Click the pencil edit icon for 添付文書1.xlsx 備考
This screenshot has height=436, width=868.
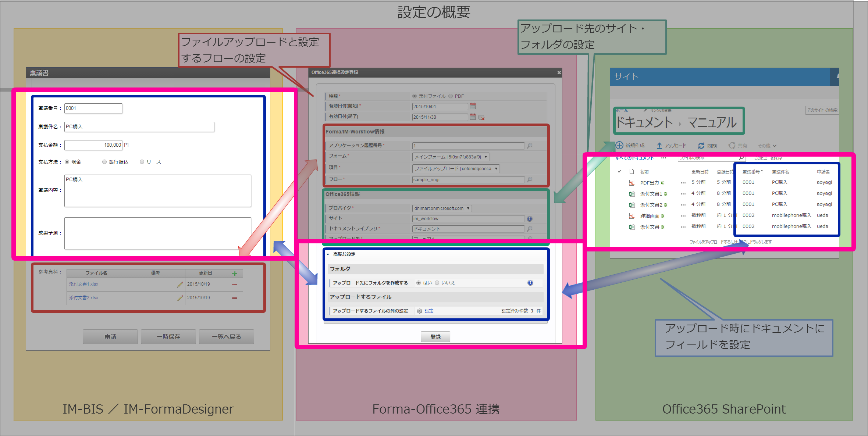[x=180, y=284]
